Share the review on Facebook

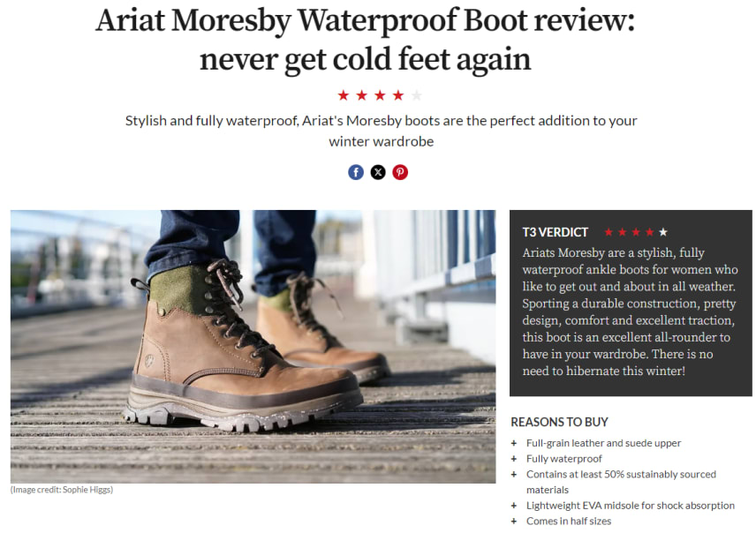356,172
